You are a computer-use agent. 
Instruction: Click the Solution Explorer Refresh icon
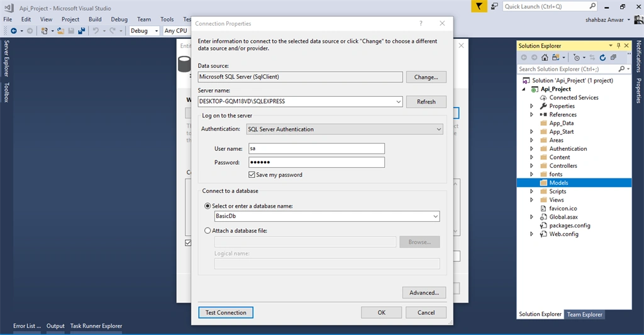[602, 57]
